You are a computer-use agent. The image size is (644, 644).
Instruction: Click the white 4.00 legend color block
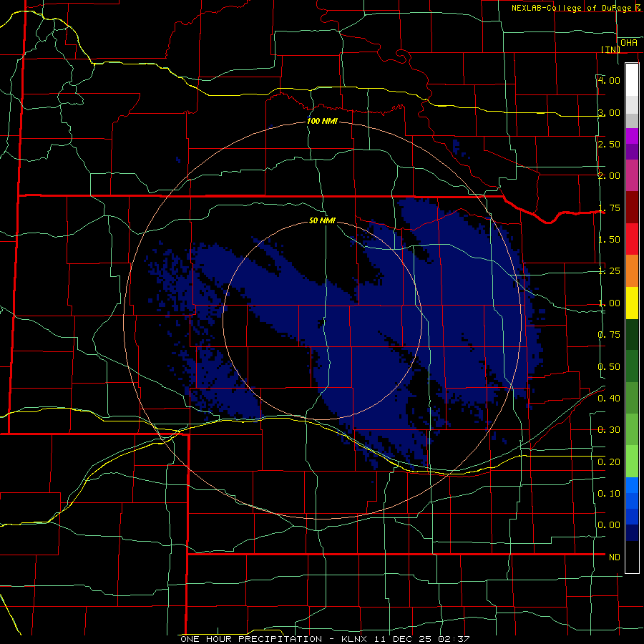[x=632, y=79]
